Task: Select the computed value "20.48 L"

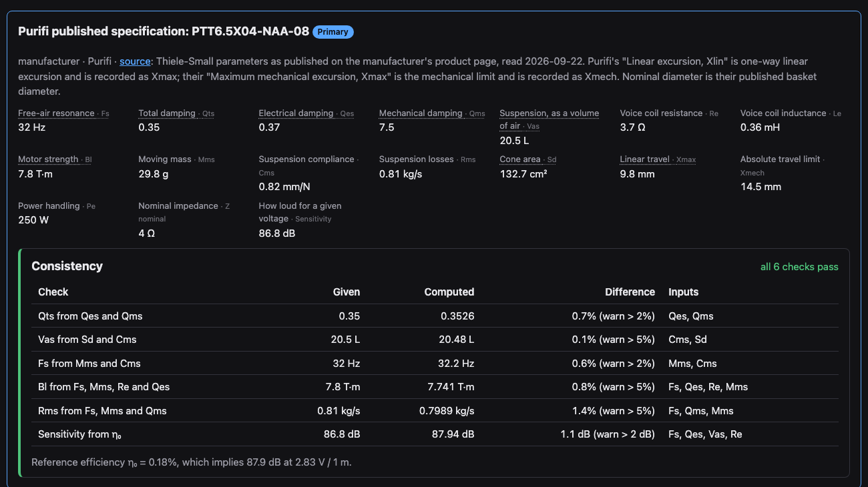Action: [457, 340]
